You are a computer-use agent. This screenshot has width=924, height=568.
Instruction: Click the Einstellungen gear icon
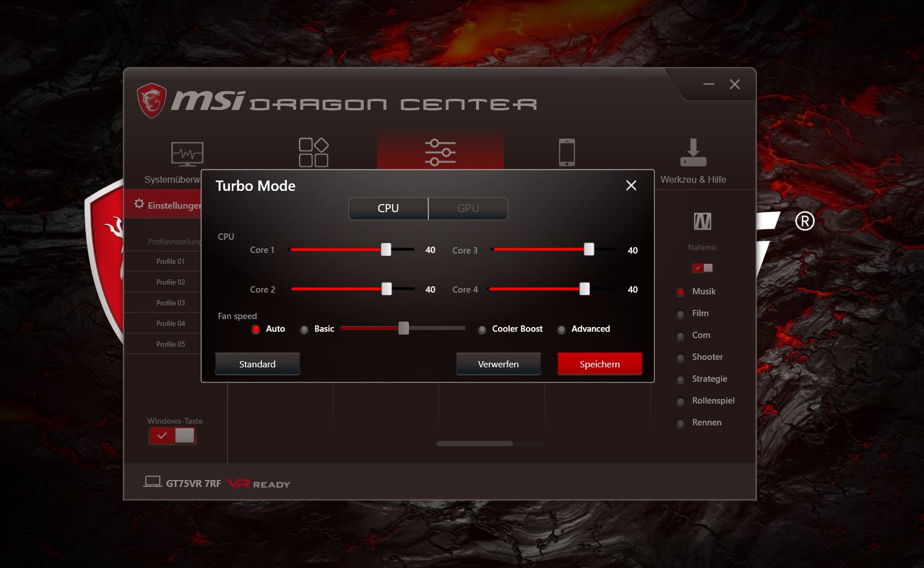point(139,204)
